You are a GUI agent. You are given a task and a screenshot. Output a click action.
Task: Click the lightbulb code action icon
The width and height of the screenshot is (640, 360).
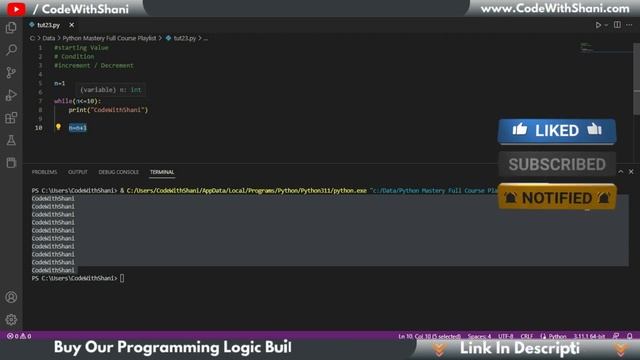(58, 127)
